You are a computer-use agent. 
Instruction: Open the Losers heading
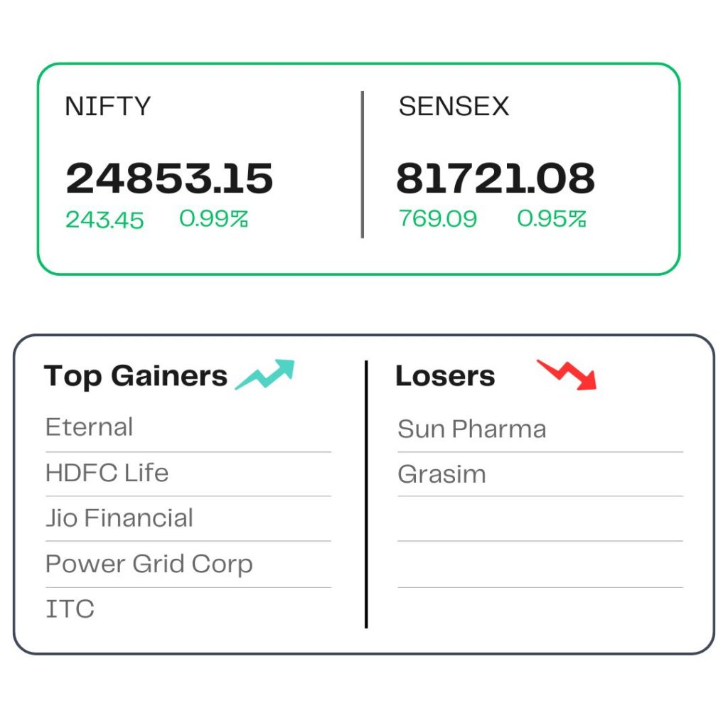445,375
